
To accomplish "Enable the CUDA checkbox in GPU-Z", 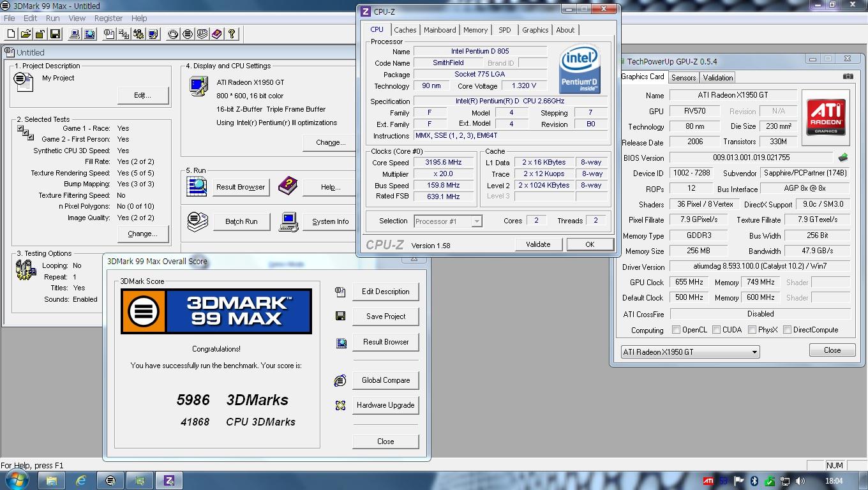I will tap(716, 330).
